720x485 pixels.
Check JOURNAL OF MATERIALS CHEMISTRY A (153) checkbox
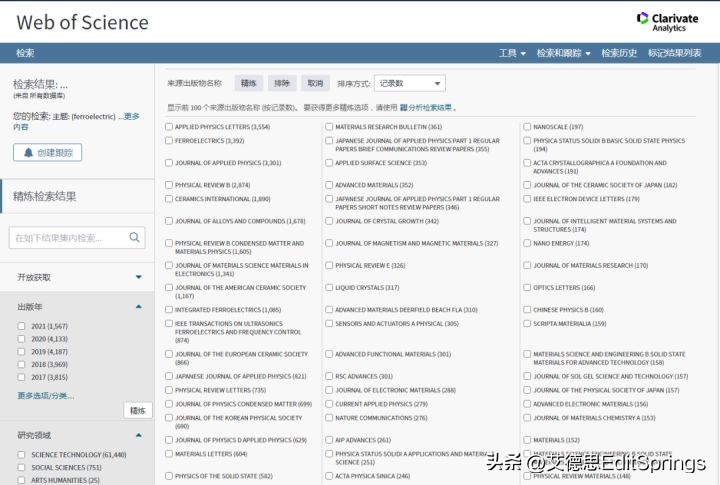coord(527,417)
